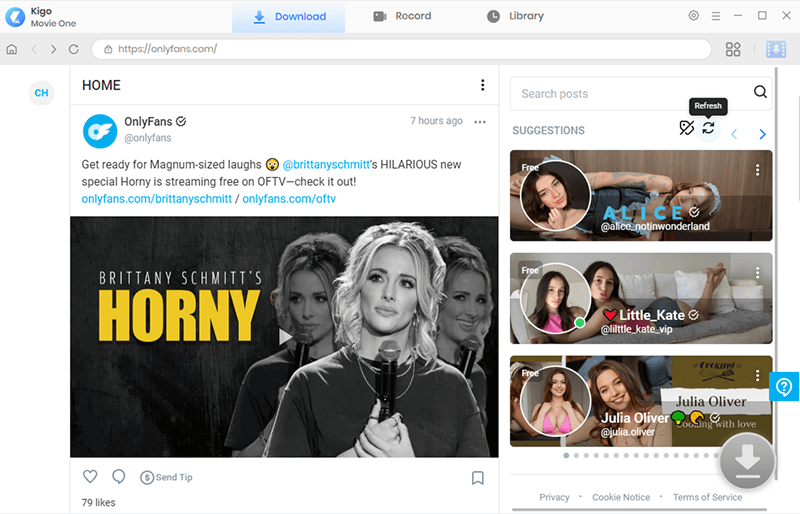Like the post with the heart icon

(x=90, y=476)
